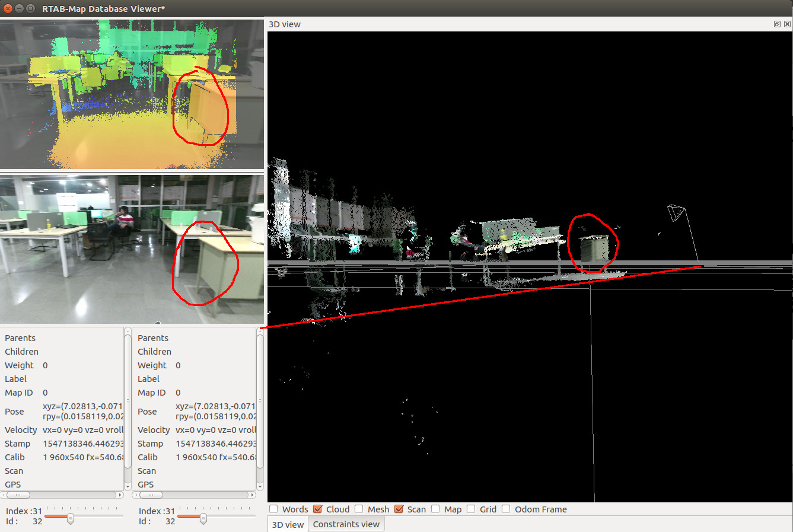Viewport: 793px width, 532px height.
Task: Switch to the Constraints view tab
Action: pyautogui.click(x=346, y=524)
